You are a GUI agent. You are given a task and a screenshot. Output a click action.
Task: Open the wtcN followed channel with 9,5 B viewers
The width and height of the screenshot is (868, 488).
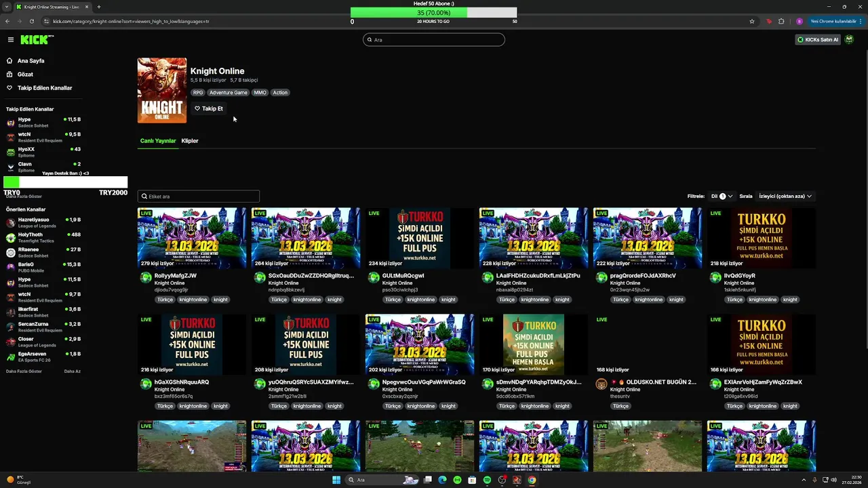point(44,138)
